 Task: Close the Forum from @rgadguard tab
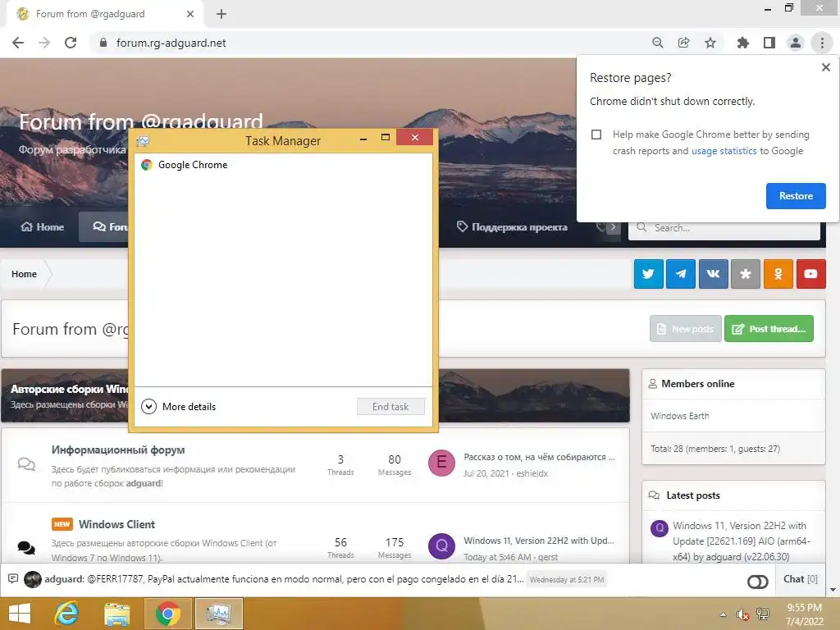(x=190, y=14)
